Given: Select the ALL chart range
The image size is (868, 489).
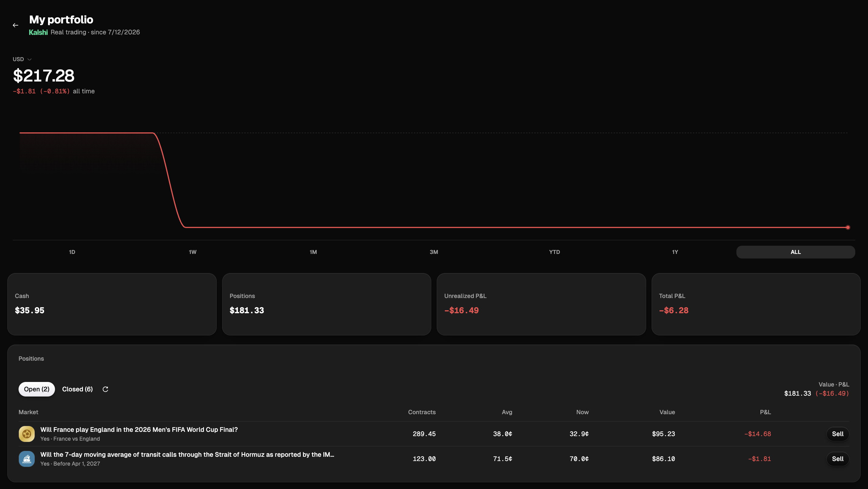Looking at the screenshot, I should 796,252.
